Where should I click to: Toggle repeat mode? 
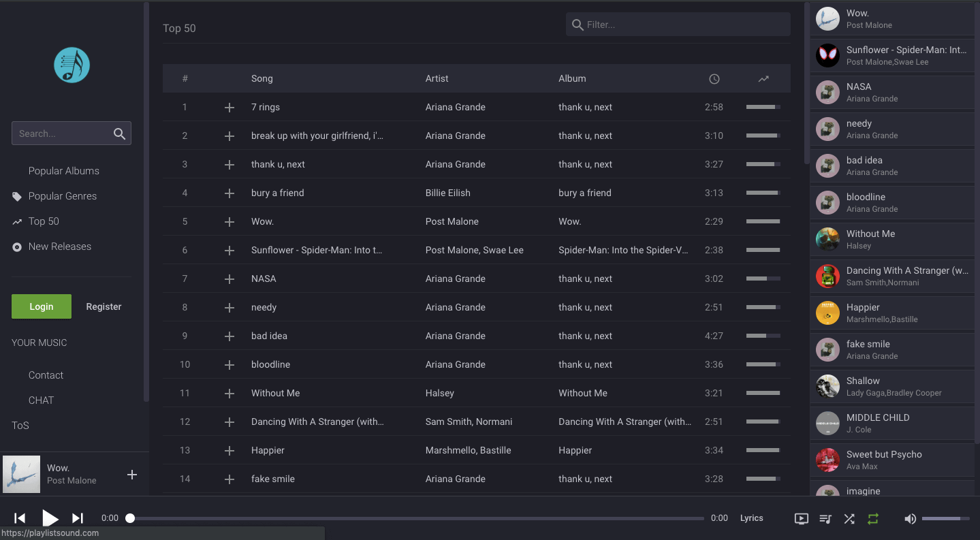(x=873, y=519)
